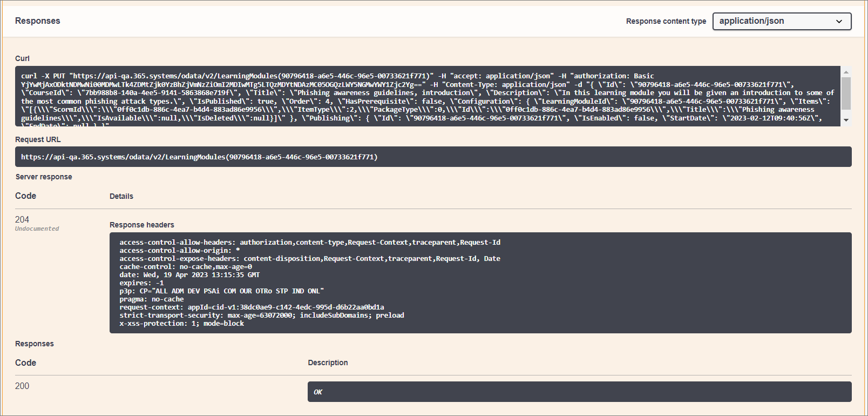This screenshot has width=868, height=416.
Task: Click the Curl box scroll up arrow
Action: pyautogui.click(x=846, y=72)
